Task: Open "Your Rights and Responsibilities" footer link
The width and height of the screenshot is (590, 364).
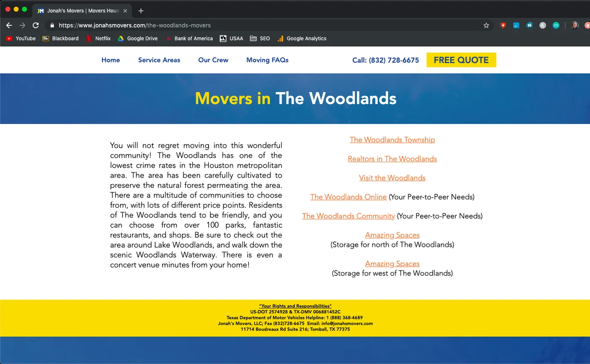Action: click(295, 306)
